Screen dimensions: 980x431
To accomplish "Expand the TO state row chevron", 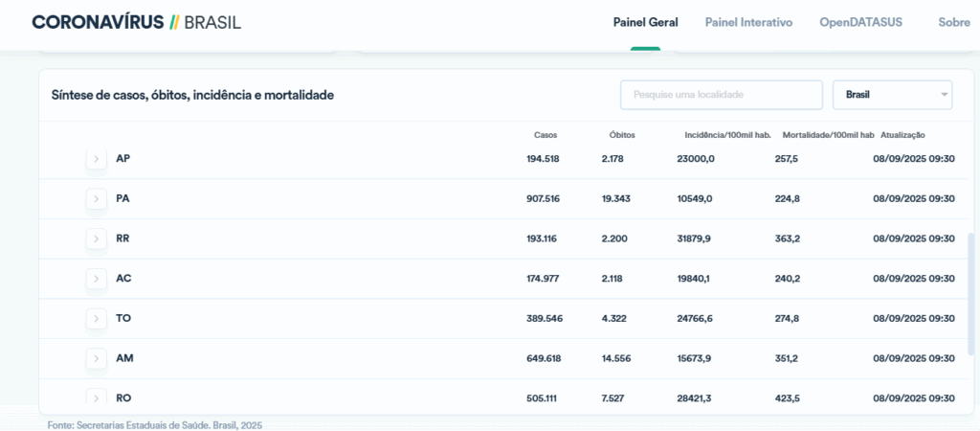I will 96,318.
